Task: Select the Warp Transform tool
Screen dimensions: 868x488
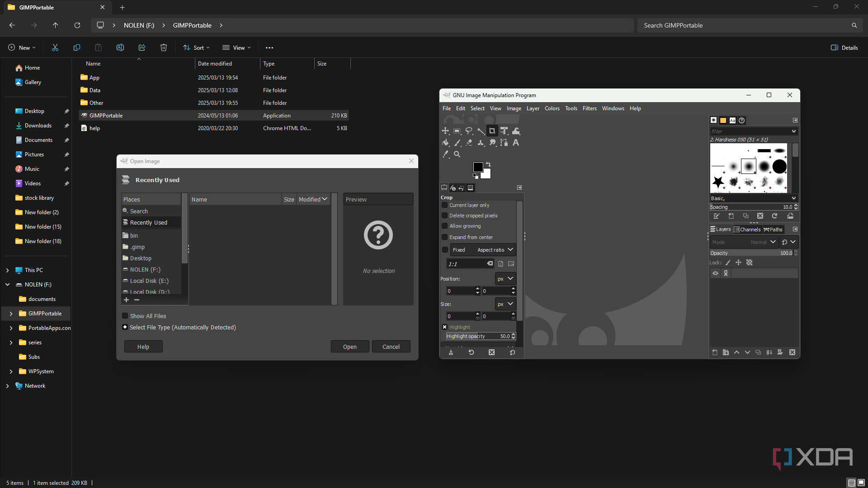Action: coord(516,131)
